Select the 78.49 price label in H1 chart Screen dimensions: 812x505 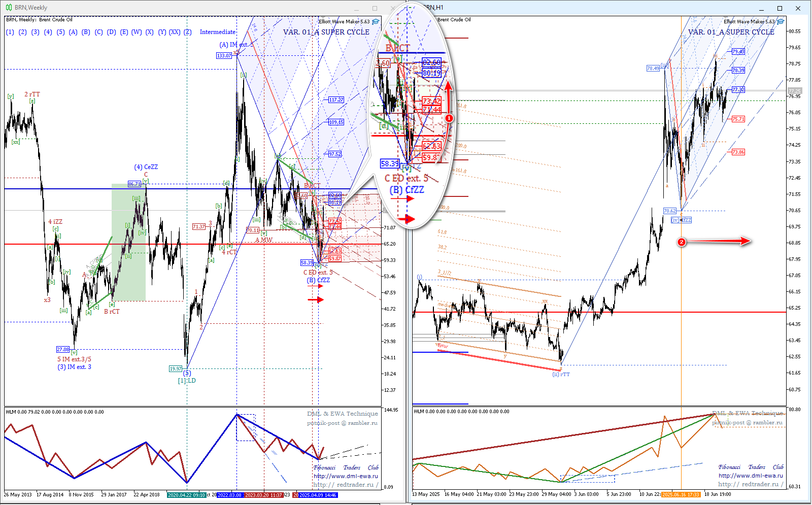click(x=653, y=69)
